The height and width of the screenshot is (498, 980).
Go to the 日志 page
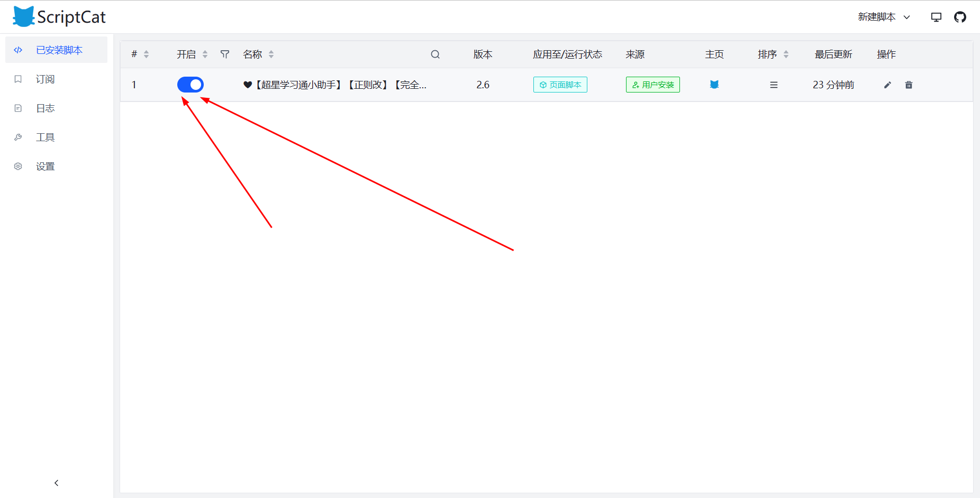(x=56, y=108)
